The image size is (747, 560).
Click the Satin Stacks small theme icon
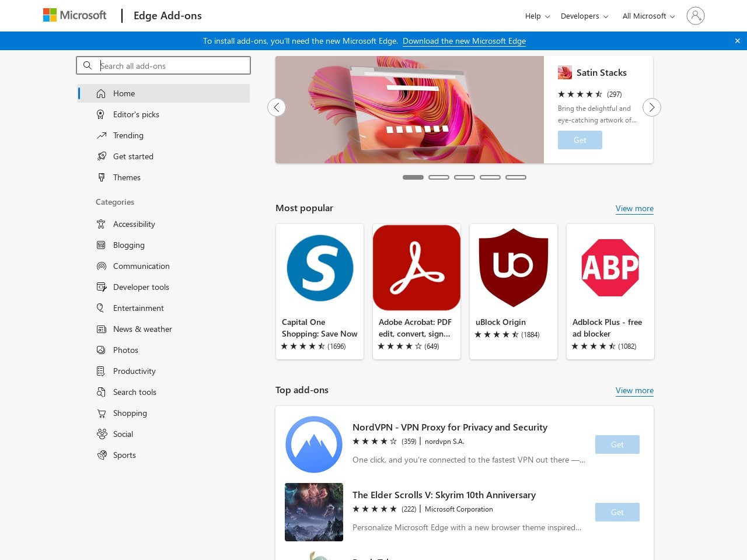(x=564, y=72)
